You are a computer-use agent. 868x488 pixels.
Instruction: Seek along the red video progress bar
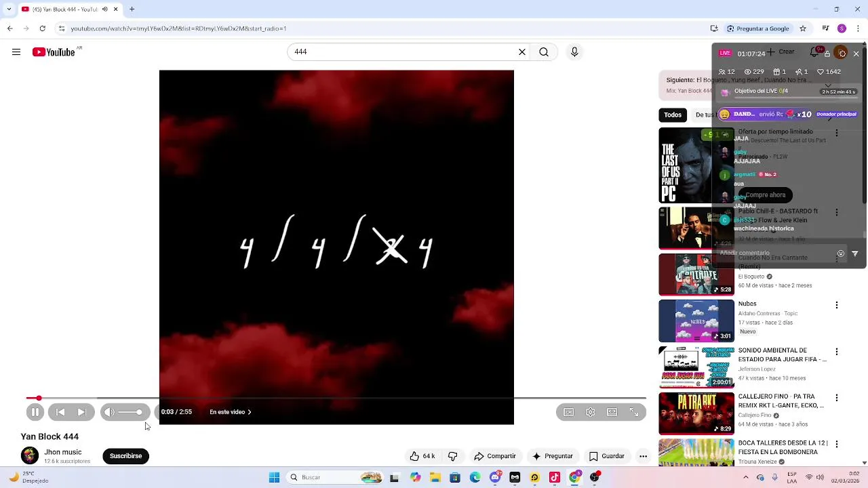pos(336,398)
